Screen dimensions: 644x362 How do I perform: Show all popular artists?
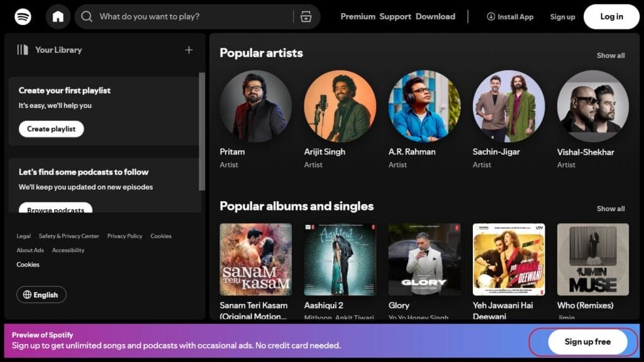610,55
